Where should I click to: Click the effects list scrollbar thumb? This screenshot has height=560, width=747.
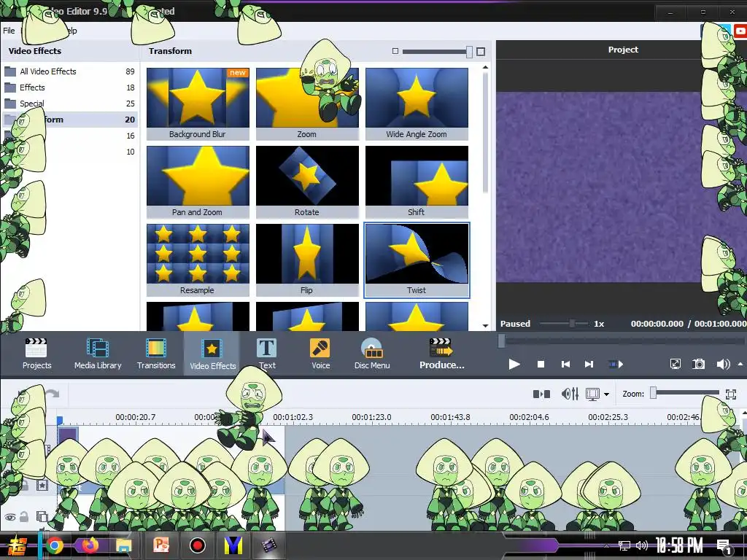[x=485, y=133]
